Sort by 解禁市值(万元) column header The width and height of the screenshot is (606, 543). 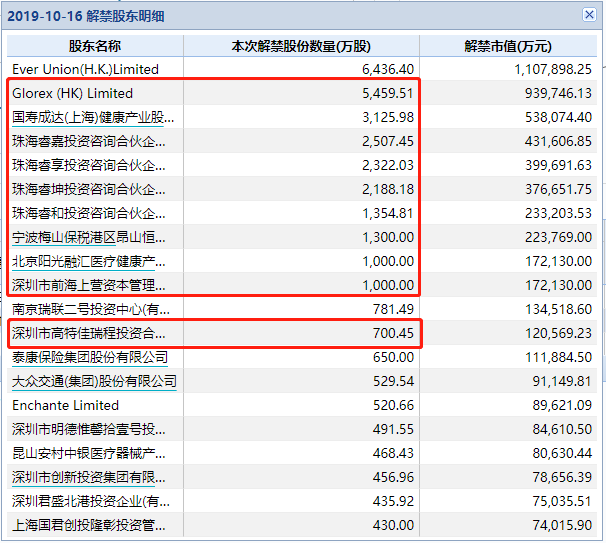coord(508,46)
